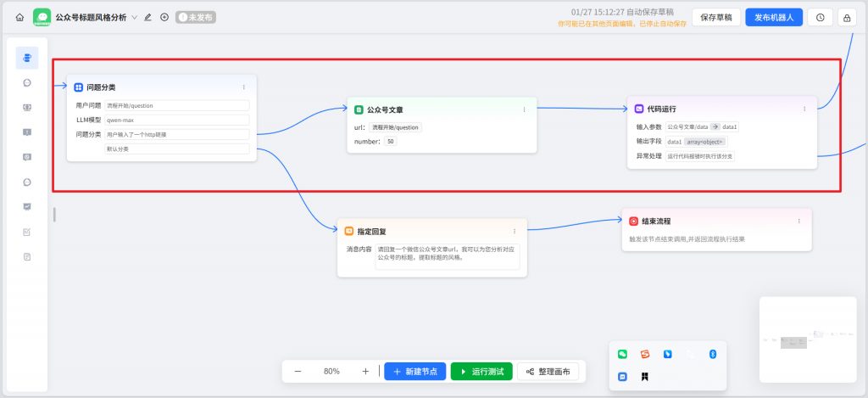Click the 指定回复 node orange icon
The height and width of the screenshot is (398, 868).
[x=348, y=231]
